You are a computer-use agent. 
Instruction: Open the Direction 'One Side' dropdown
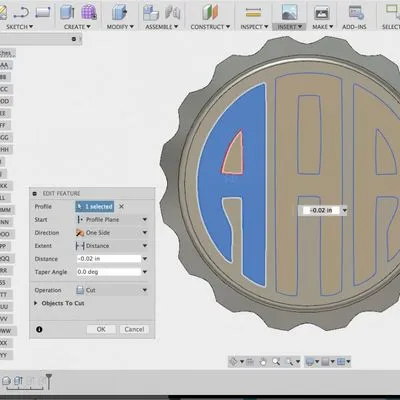pyautogui.click(x=112, y=233)
